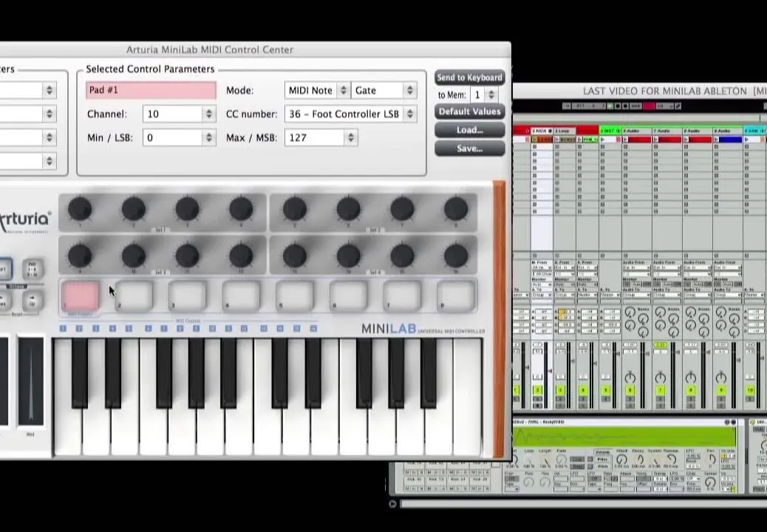Toggle Ableton track activator 2

pos(538,390)
